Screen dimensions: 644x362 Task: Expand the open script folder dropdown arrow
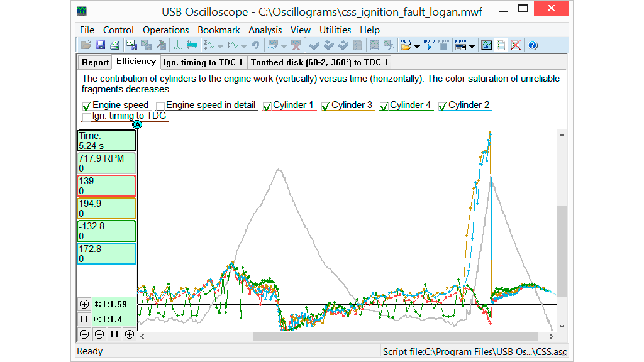(417, 46)
